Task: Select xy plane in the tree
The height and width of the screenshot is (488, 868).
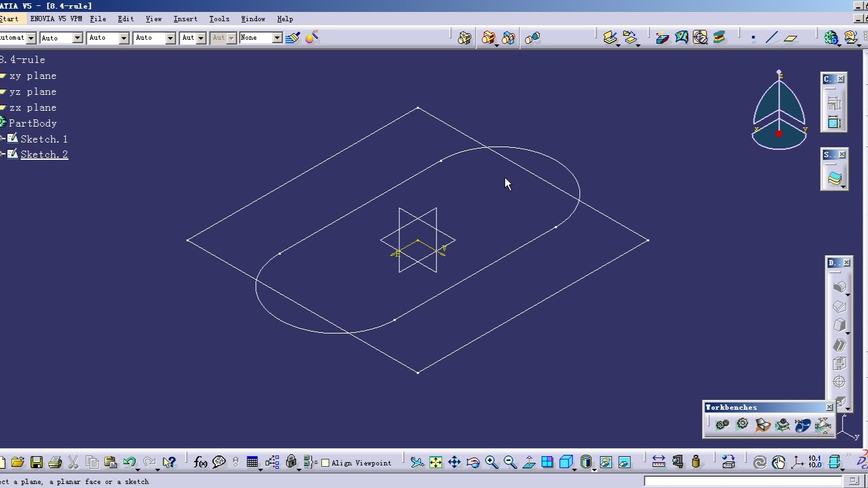Action: (33, 76)
